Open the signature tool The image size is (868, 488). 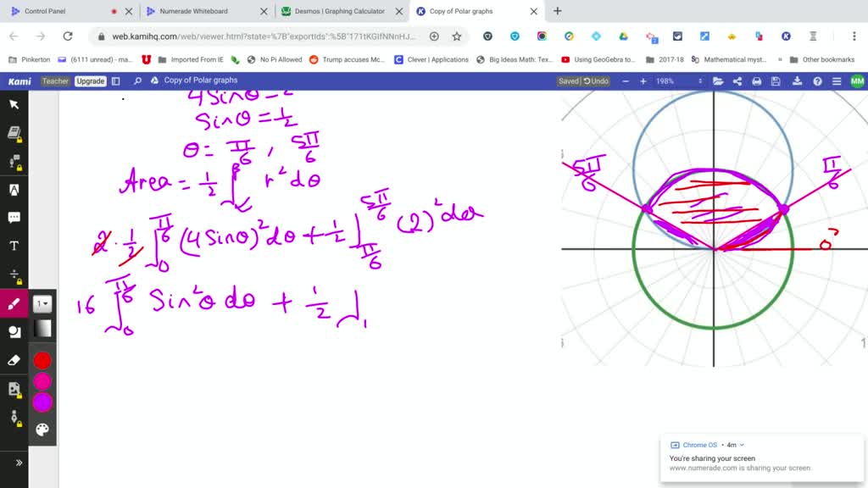13,415
